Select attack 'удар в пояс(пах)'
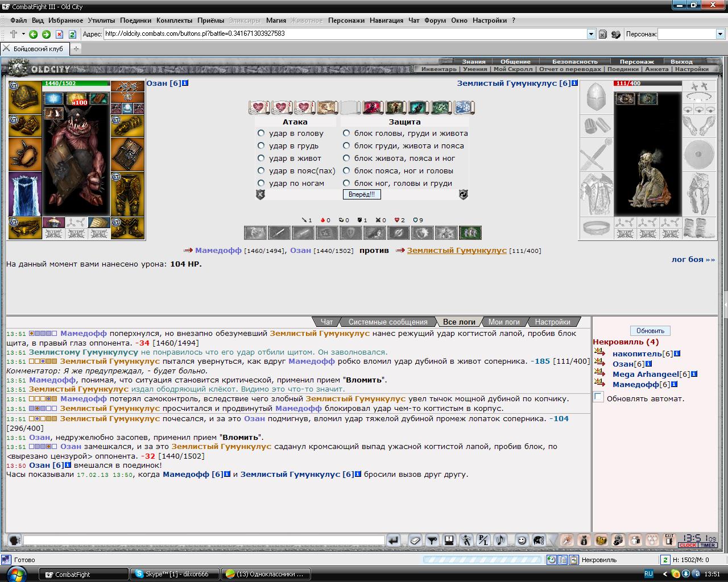Screen dimensions: 728x582 tap(261, 171)
